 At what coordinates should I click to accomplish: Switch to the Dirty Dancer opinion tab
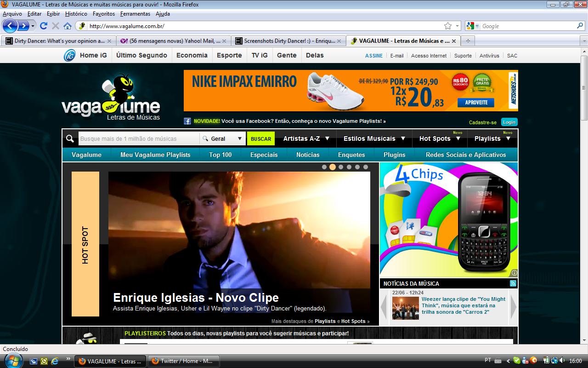coord(59,40)
